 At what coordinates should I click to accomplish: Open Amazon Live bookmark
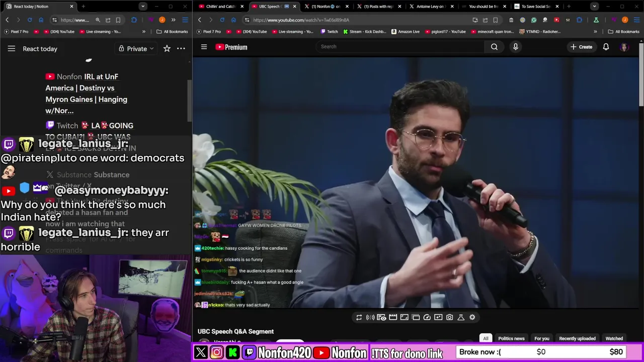[406, 31]
